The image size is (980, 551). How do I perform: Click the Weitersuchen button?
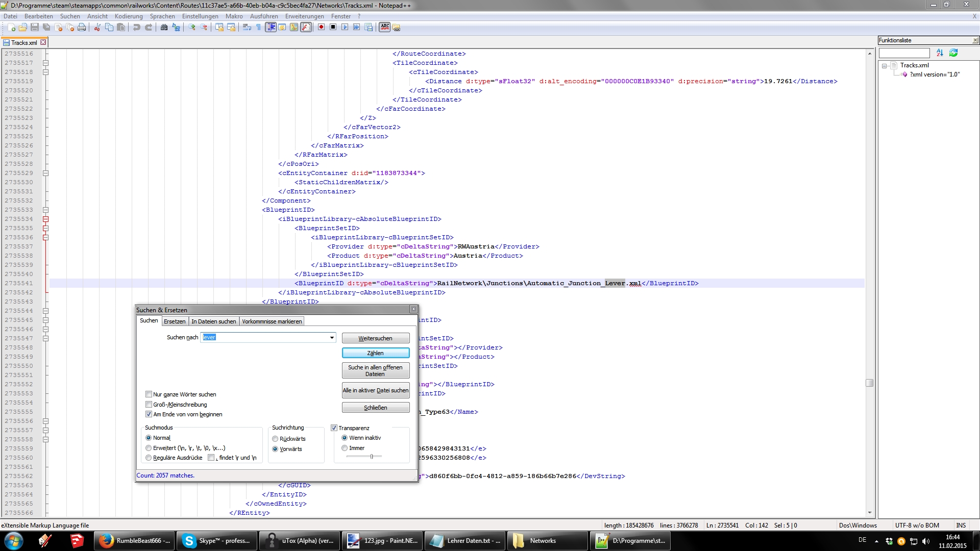coord(375,338)
